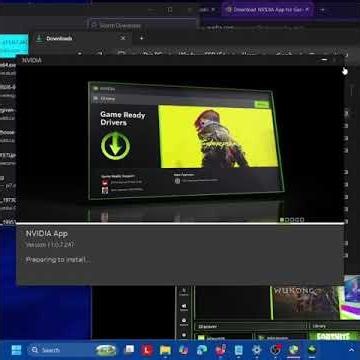Click the Wukong game banner

(305, 302)
